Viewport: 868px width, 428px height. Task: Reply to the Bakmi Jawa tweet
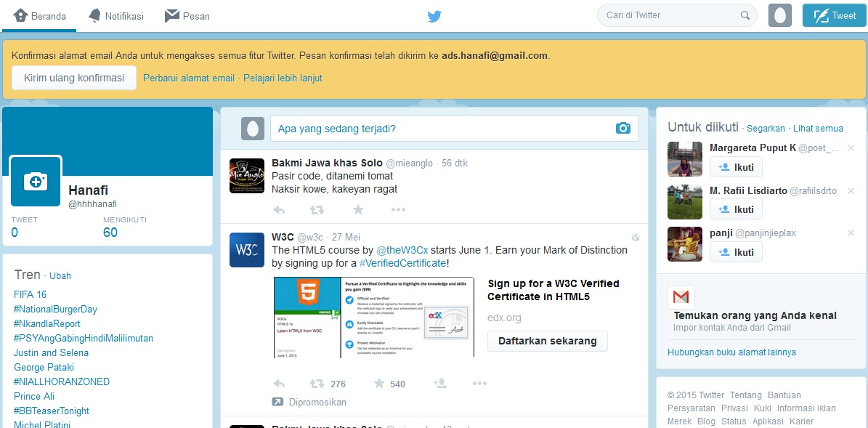(279, 210)
